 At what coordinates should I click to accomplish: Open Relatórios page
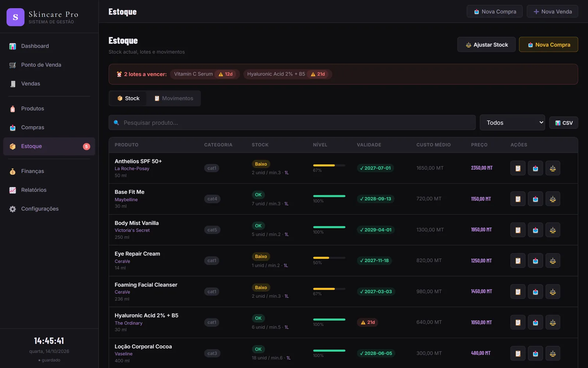pyautogui.click(x=49, y=190)
